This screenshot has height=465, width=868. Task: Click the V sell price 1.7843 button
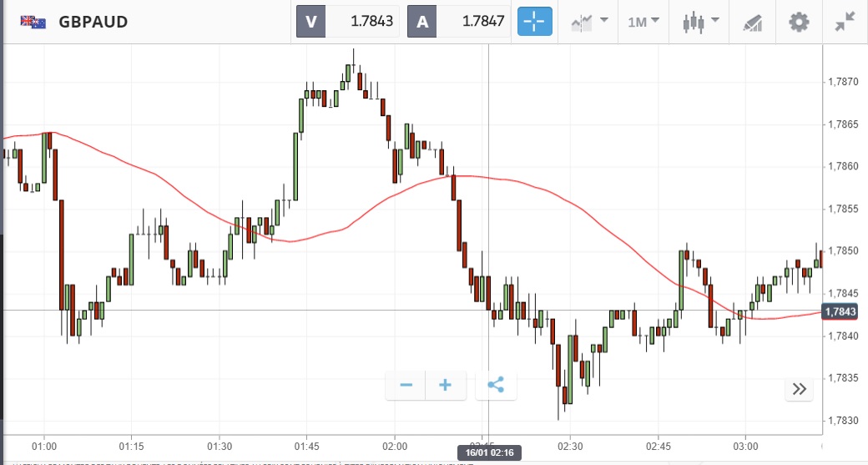click(x=348, y=22)
